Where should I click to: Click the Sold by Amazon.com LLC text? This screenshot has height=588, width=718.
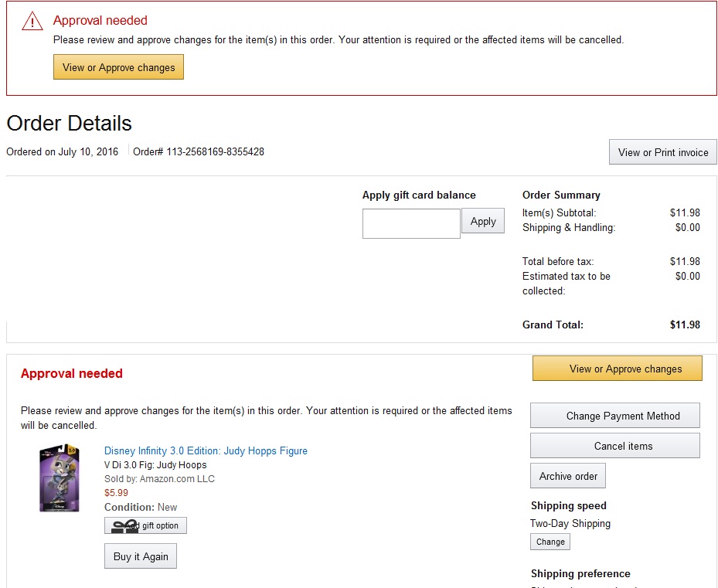159,479
